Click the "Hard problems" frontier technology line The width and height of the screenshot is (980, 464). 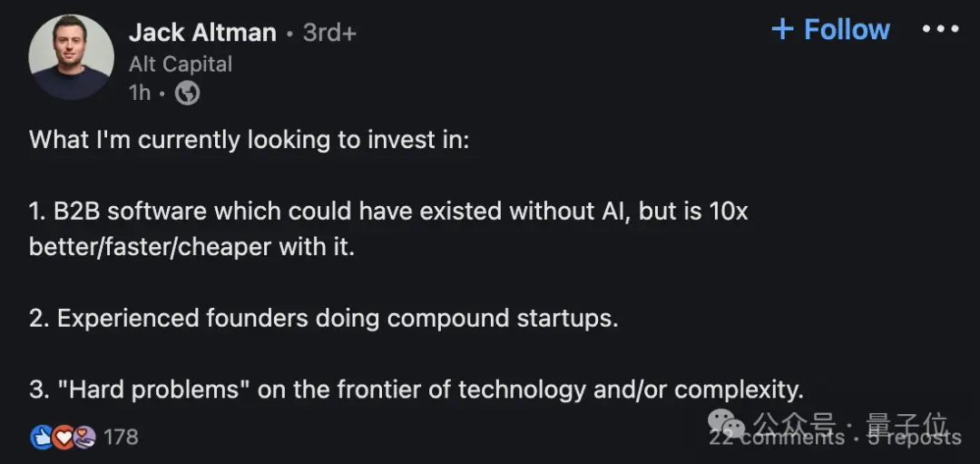(x=416, y=390)
